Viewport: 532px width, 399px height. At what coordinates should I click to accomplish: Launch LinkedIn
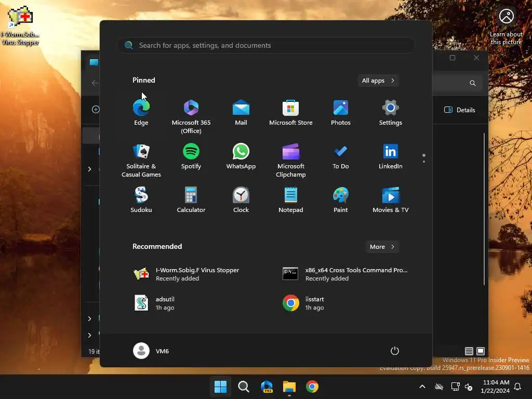click(391, 156)
